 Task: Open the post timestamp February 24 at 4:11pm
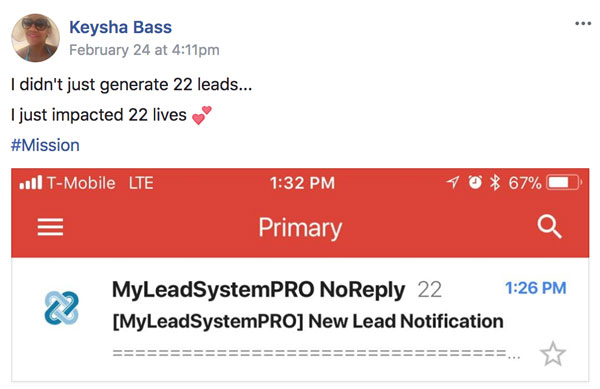pyautogui.click(x=144, y=50)
